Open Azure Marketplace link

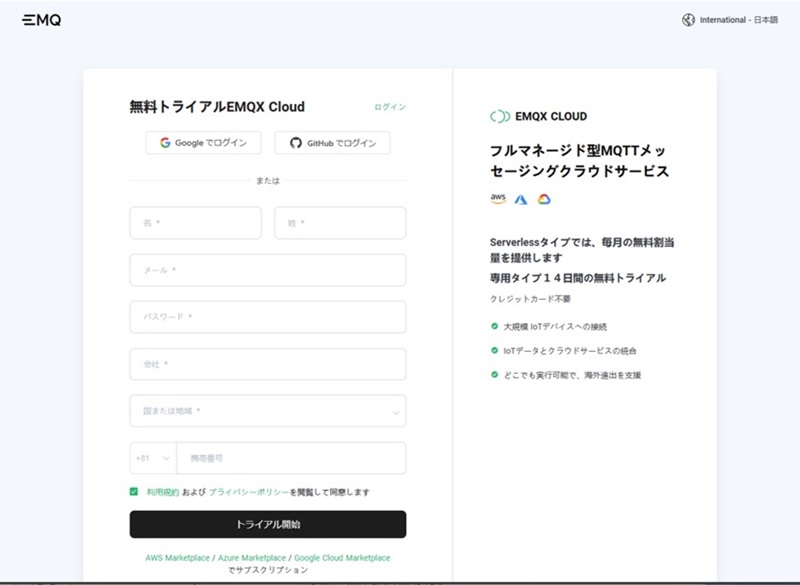coord(252,558)
